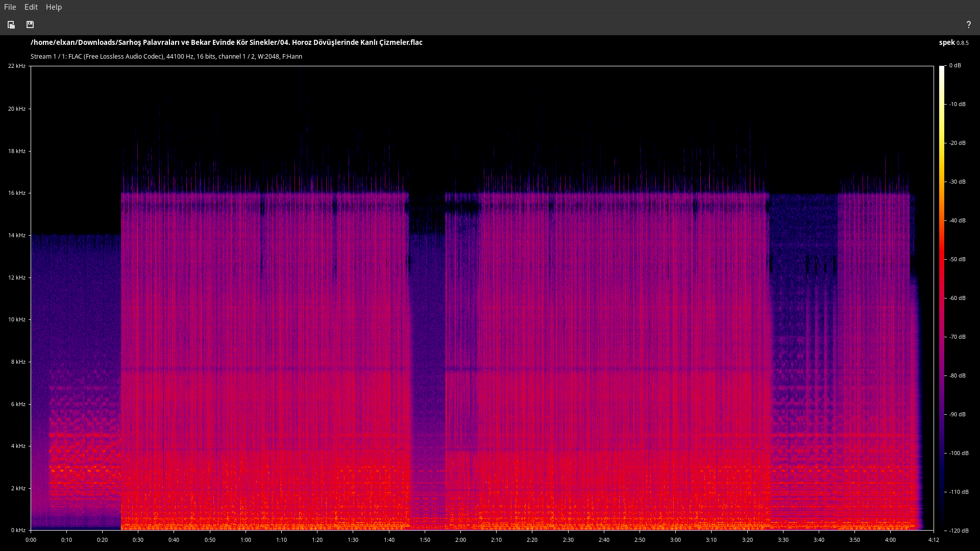Click the 14 kHz frequency axis label
Image resolution: width=980 pixels, height=551 pixels.
pos(16,235)
